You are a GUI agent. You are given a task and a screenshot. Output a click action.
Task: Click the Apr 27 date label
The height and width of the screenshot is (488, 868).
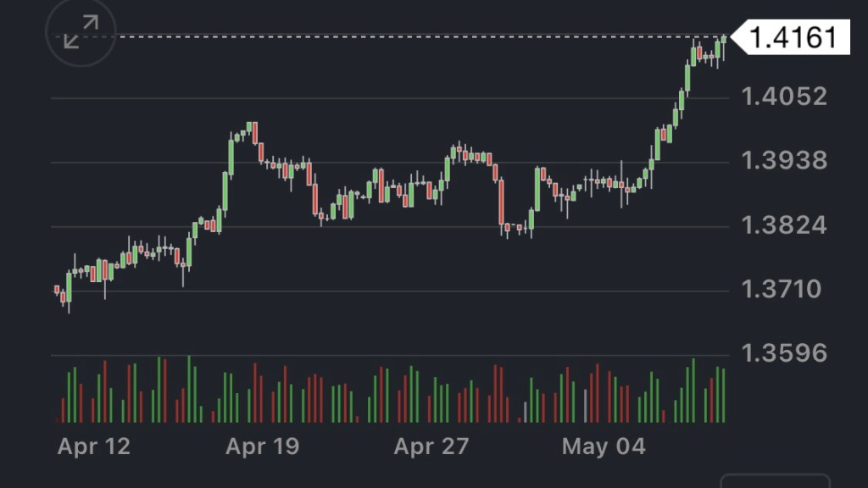(x=431, y=446)
